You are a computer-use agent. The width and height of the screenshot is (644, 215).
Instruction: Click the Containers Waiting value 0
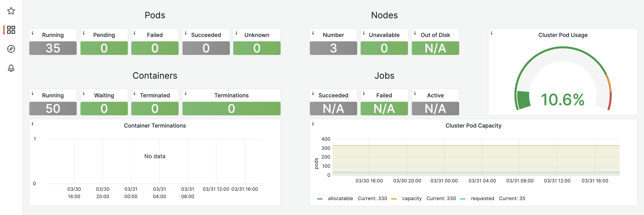[x=104, y=108]
